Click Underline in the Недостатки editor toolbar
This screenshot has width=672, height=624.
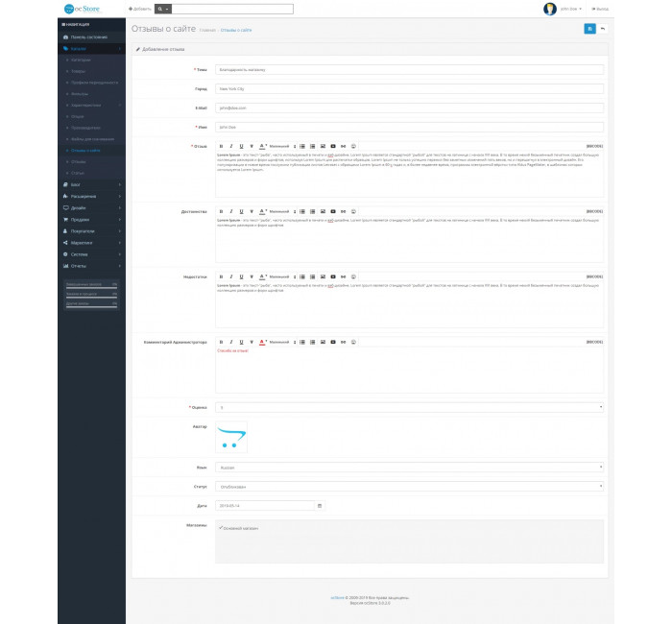(241, 276)
